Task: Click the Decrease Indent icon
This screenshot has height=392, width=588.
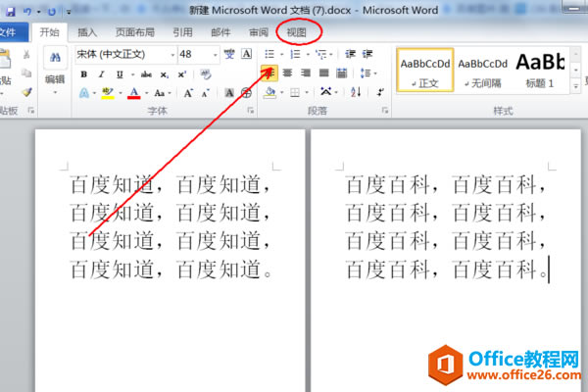Action: [350, 55]
